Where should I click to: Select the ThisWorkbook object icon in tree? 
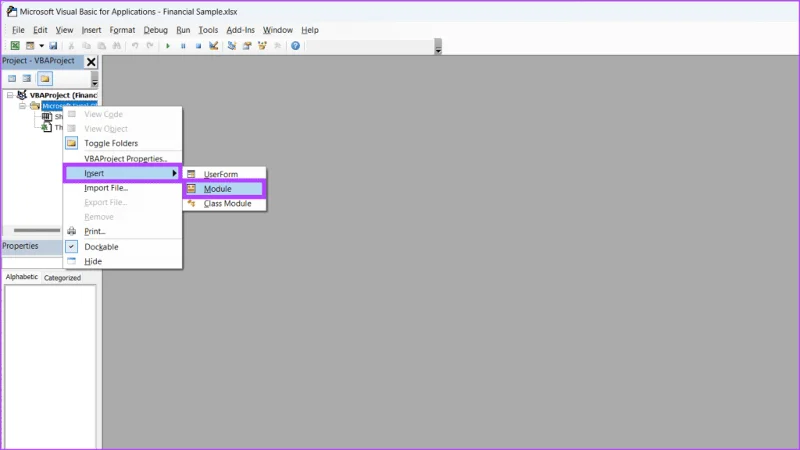point(47,127)
